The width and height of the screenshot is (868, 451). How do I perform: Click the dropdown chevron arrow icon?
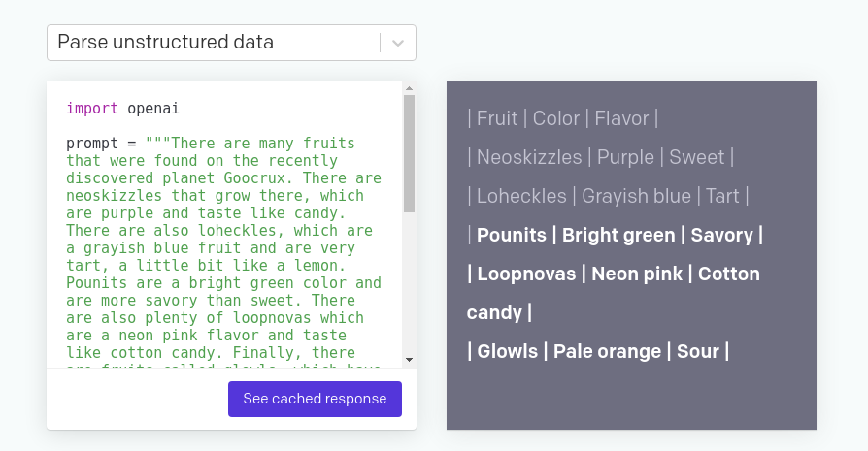click(x=397, y=43)
